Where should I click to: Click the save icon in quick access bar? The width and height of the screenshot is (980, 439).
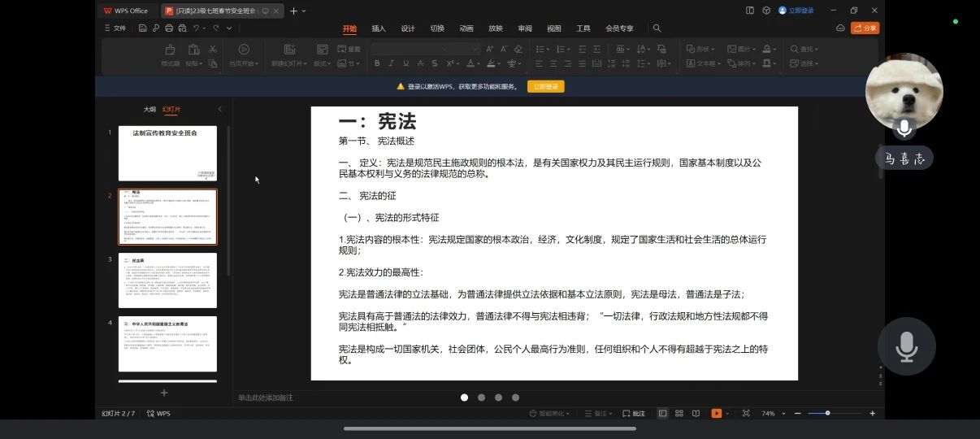point(143,28)
